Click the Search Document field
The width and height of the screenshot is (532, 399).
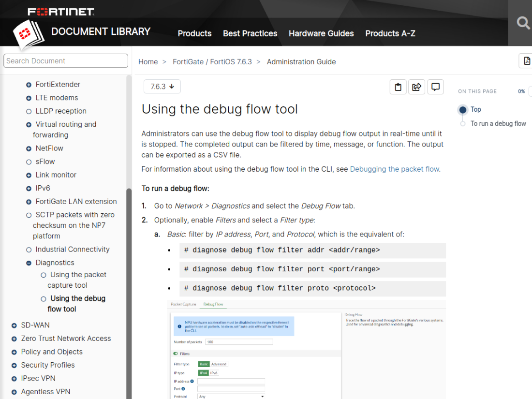(66, 61)
